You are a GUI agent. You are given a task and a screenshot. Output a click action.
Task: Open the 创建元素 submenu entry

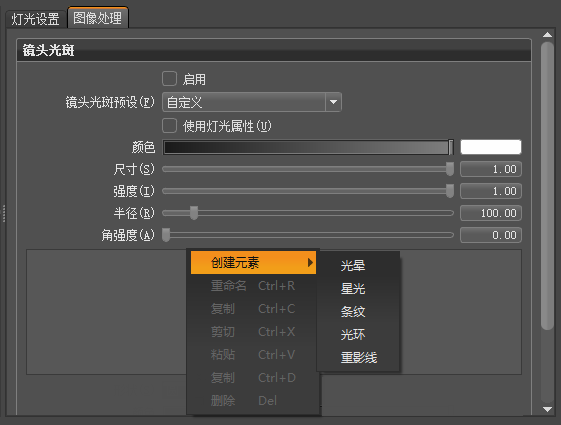click(253, 263)
